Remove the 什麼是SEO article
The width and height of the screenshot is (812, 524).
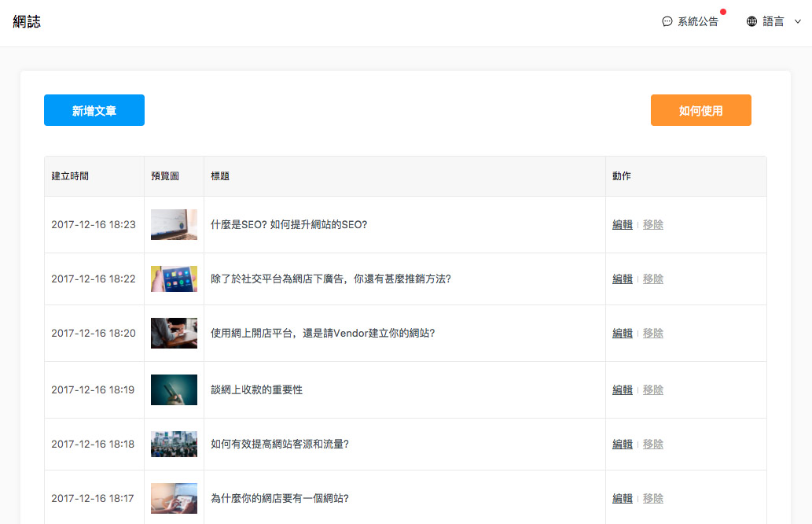tap(653, 224)
